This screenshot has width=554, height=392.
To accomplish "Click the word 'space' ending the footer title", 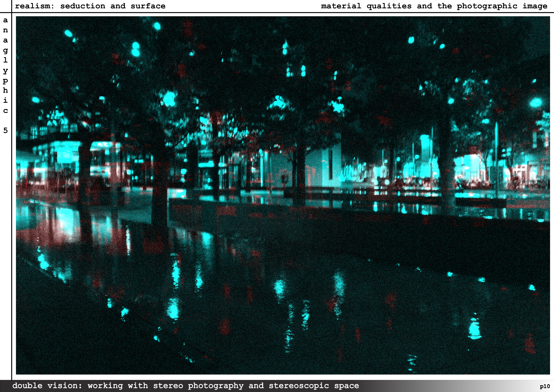I will click(347, 386).
